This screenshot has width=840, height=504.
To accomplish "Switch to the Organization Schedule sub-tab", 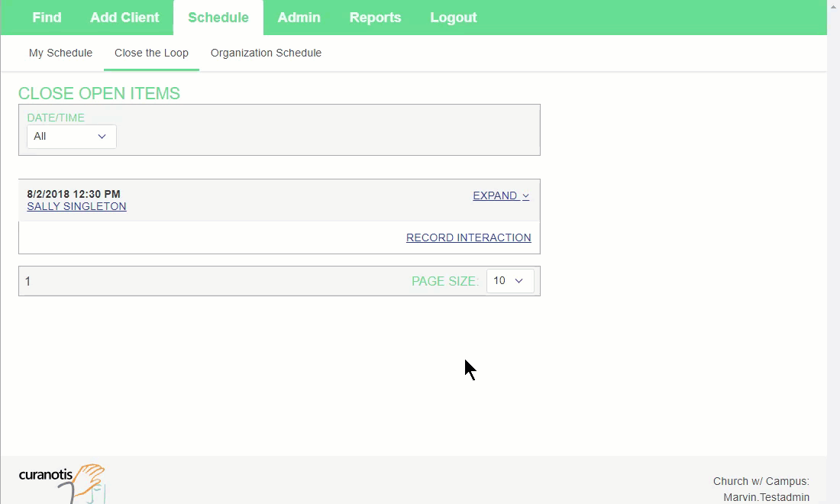I will coord(266,53).
